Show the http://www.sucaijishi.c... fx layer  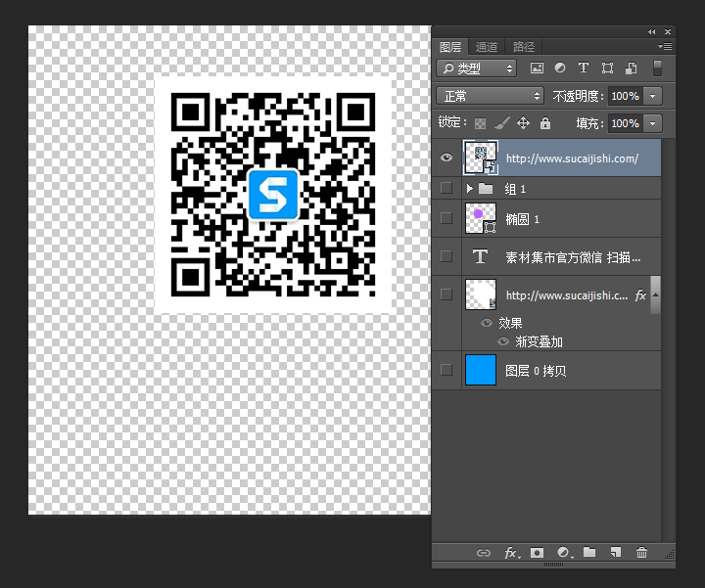tap(446, 294)
